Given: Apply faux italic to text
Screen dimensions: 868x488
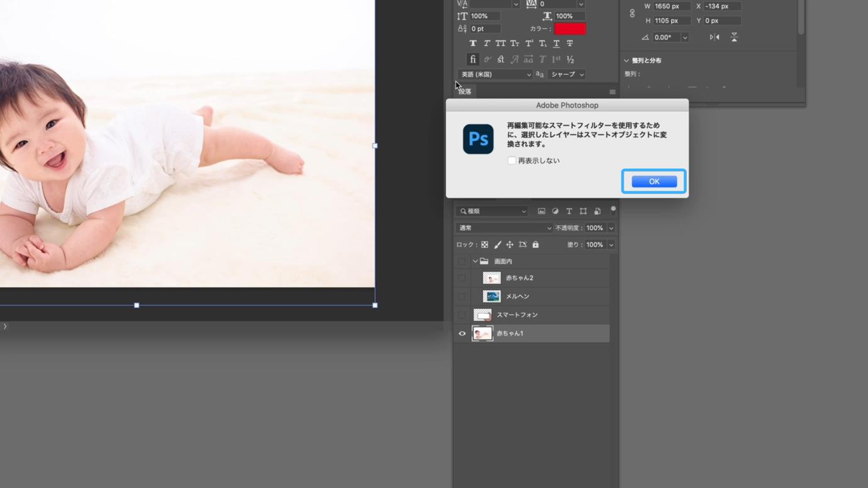Looking at the screenshot, I should pos(487,43).
